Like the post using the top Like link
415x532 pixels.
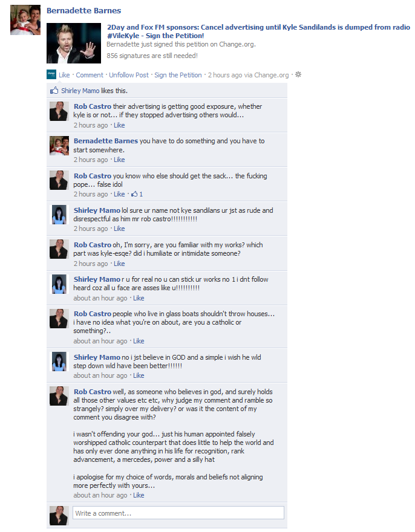pyautogui.click(x=64, y=75)
